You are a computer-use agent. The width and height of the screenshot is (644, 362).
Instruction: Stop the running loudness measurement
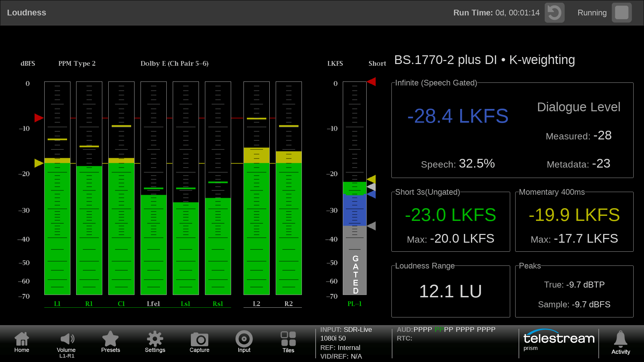pos(622,13)
